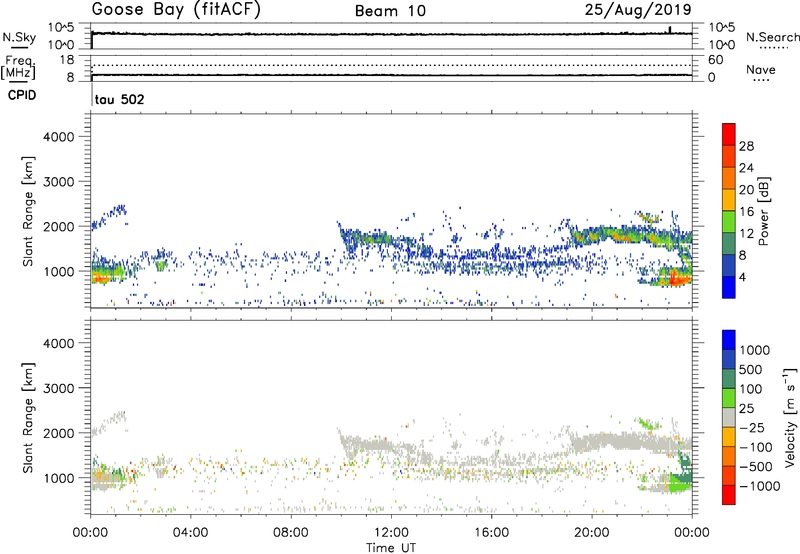800x554 pixels.
Task: Click the "4" label on Power colorbar
Action: coord(743,278)
